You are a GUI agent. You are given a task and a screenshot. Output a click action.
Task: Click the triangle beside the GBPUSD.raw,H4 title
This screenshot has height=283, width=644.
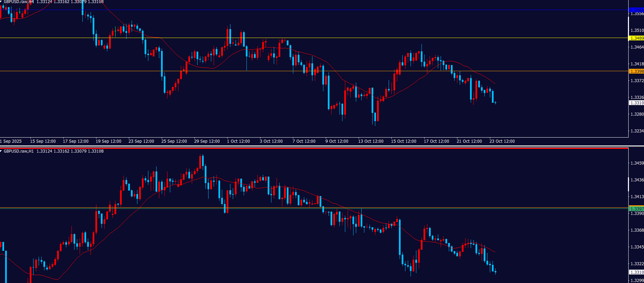coord(1,2)
